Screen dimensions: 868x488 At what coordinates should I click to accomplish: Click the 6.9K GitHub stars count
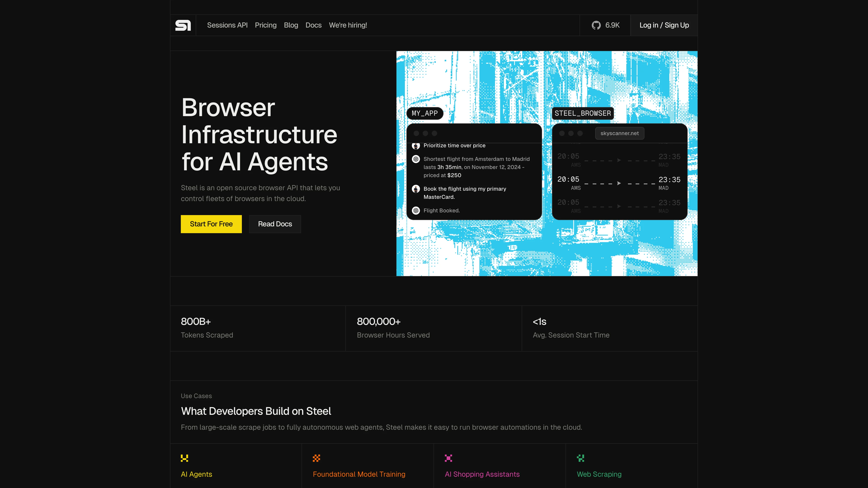612,25
